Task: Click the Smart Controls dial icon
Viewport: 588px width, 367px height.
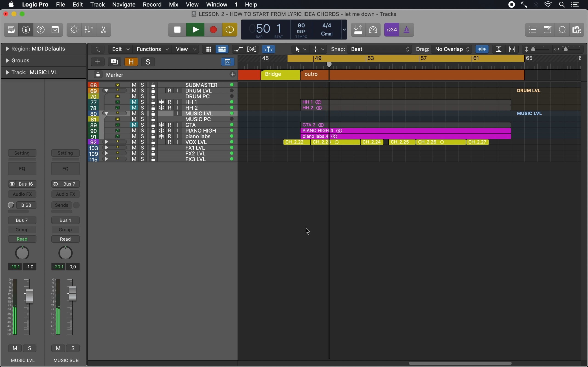Action: tap(74, 30)
